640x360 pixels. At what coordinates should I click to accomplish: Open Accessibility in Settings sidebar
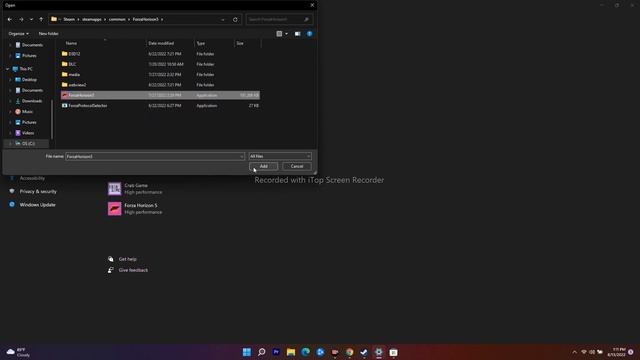(32, 178)
